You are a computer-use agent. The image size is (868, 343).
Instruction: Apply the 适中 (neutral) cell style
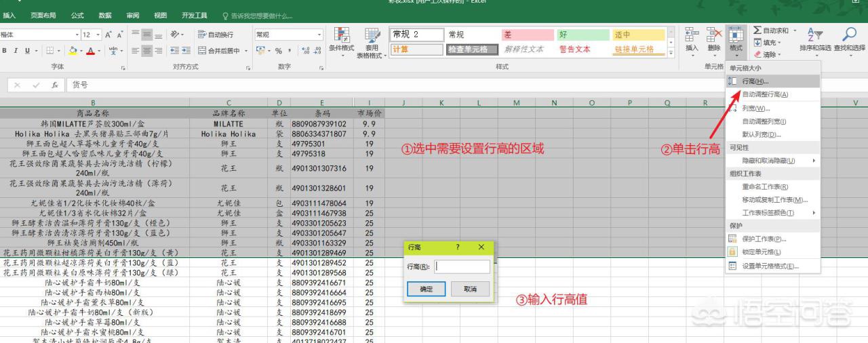pos(638,35)
